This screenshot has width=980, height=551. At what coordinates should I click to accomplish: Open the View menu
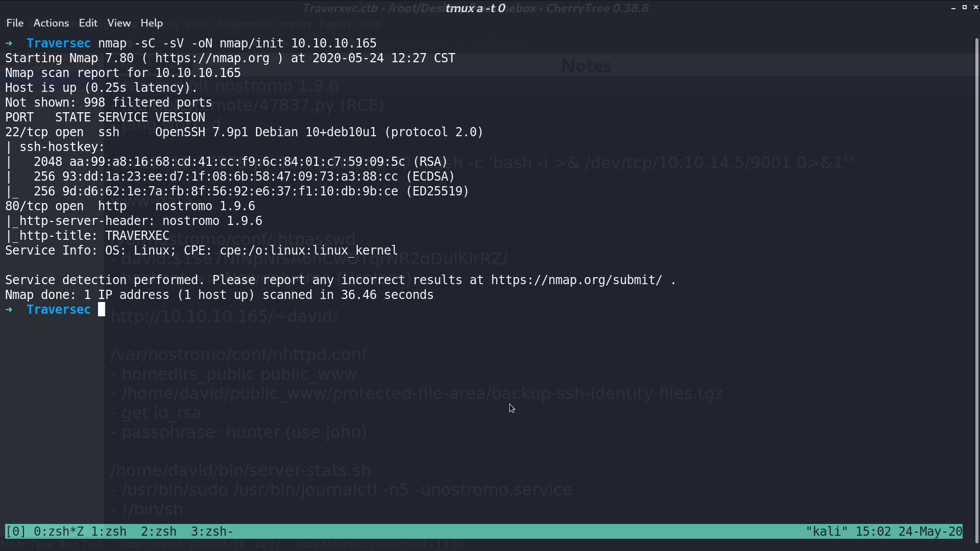point(119,23)
